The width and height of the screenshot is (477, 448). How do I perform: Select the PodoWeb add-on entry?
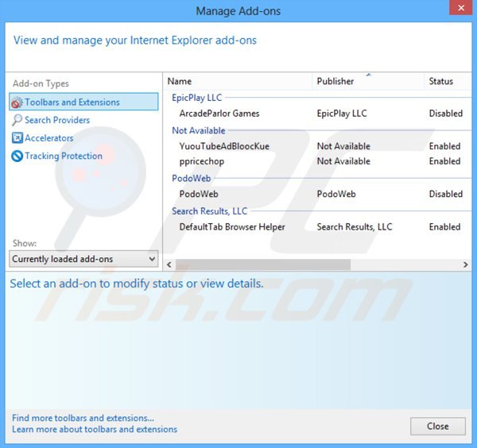[x=199, y=194]
